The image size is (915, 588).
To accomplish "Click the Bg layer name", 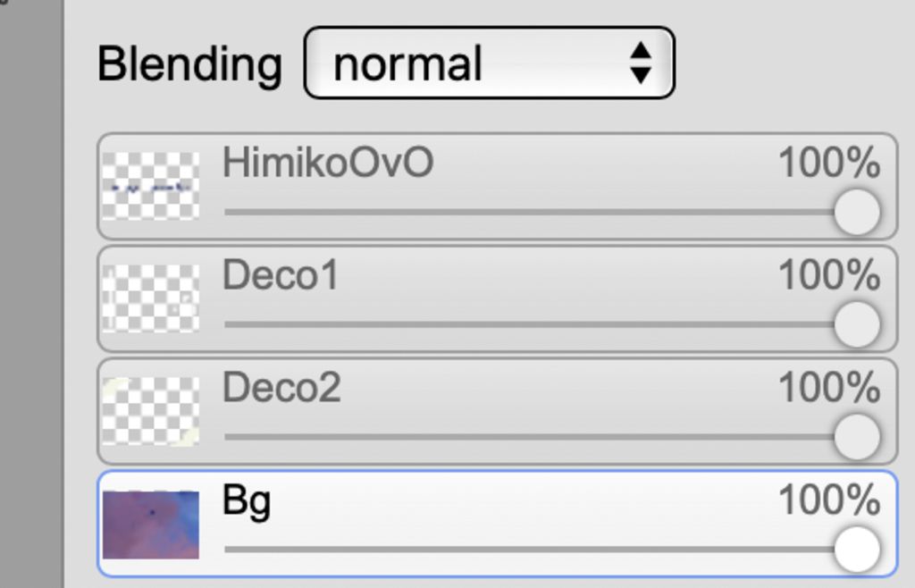I will click(x=247, y=502).
